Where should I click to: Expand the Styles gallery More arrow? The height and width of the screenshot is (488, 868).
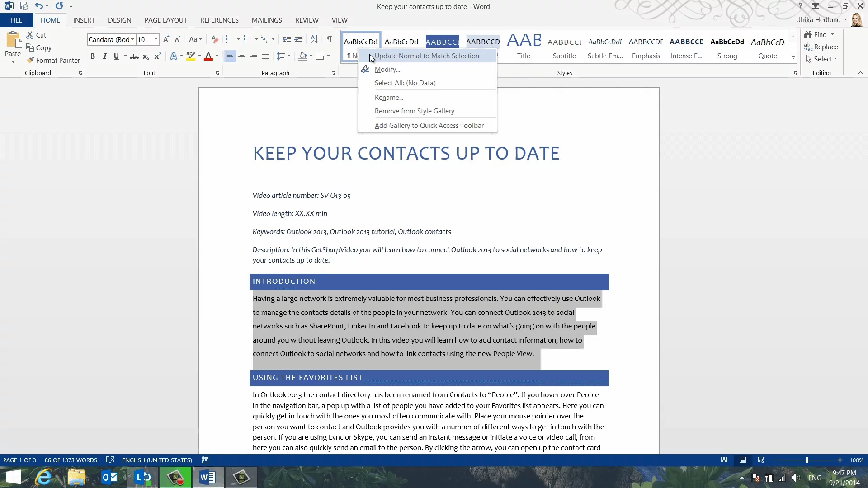click(793, 58)
